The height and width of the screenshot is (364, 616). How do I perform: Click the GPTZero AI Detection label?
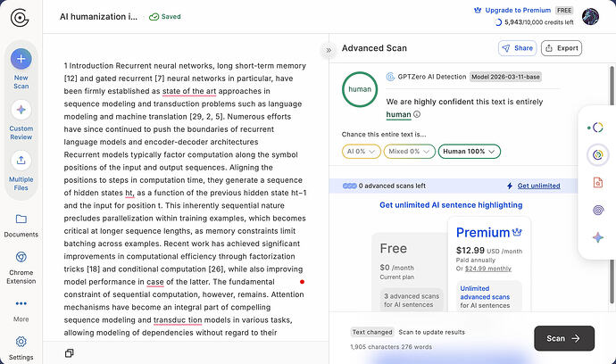(x=432, y=77)
